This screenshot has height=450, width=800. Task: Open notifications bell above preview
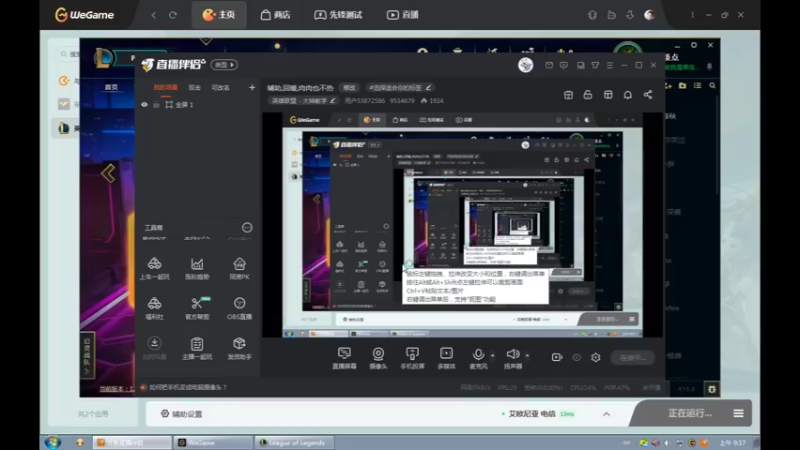pos(628,95)
